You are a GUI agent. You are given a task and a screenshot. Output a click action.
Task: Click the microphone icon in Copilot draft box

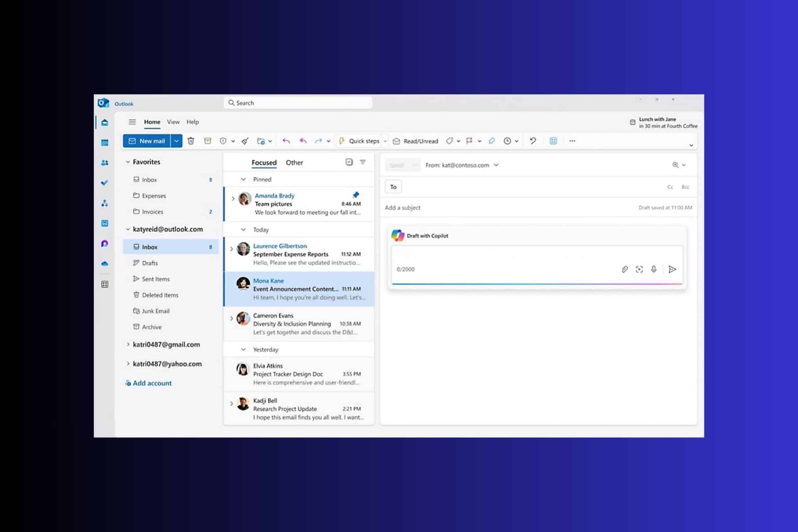(653, 269)
